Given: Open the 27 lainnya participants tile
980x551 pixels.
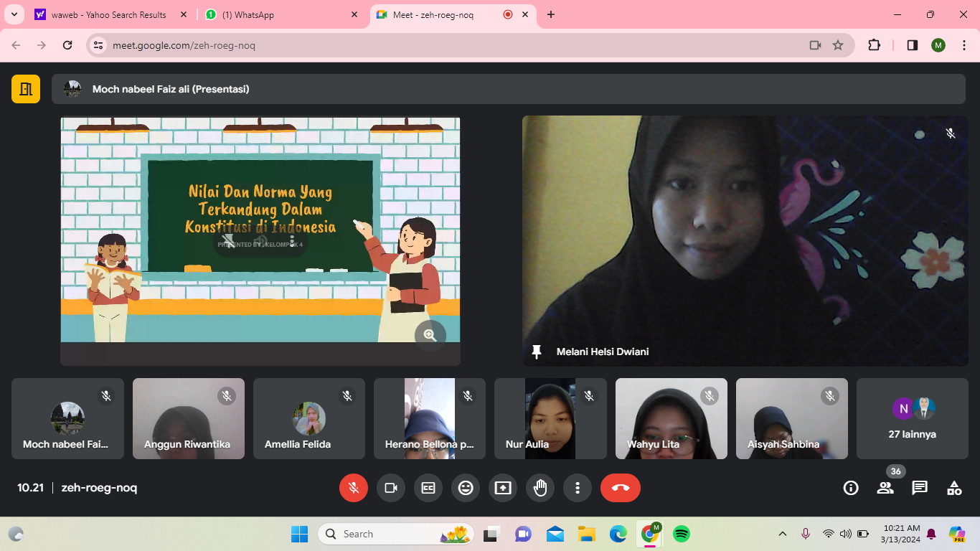Looking at the screenshot, I should [913, 419].
